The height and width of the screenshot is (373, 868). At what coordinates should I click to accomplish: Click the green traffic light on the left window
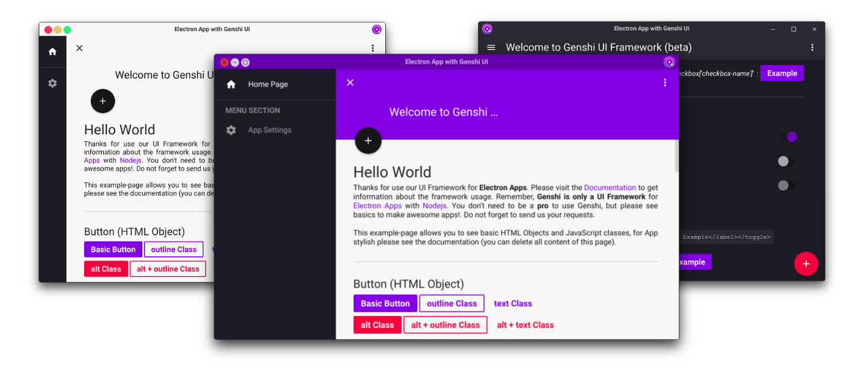click(67, 30)
